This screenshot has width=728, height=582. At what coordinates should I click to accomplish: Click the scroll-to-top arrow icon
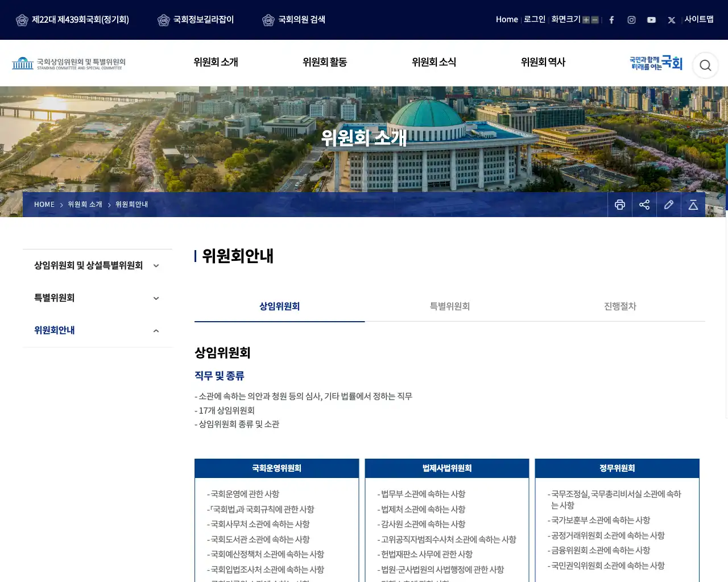(x=693, y=205)
